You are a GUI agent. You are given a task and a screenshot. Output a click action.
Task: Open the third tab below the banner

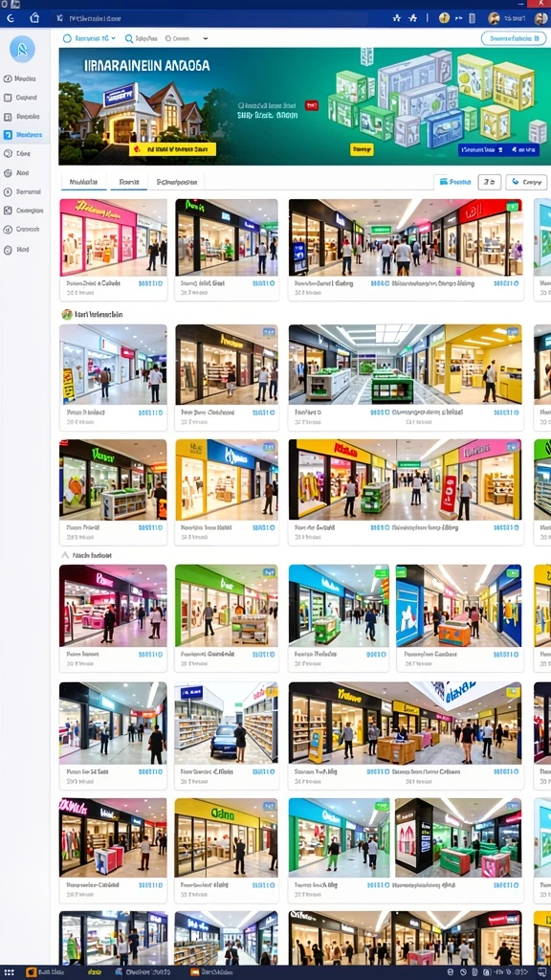point(177,182)
